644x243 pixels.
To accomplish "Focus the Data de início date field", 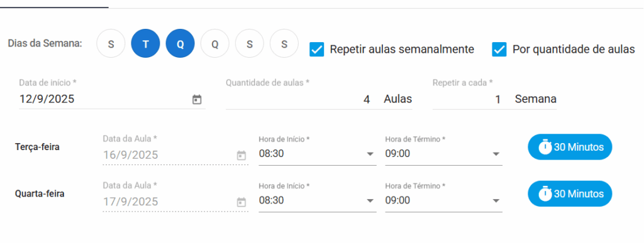I will click(x=112, y=99).
